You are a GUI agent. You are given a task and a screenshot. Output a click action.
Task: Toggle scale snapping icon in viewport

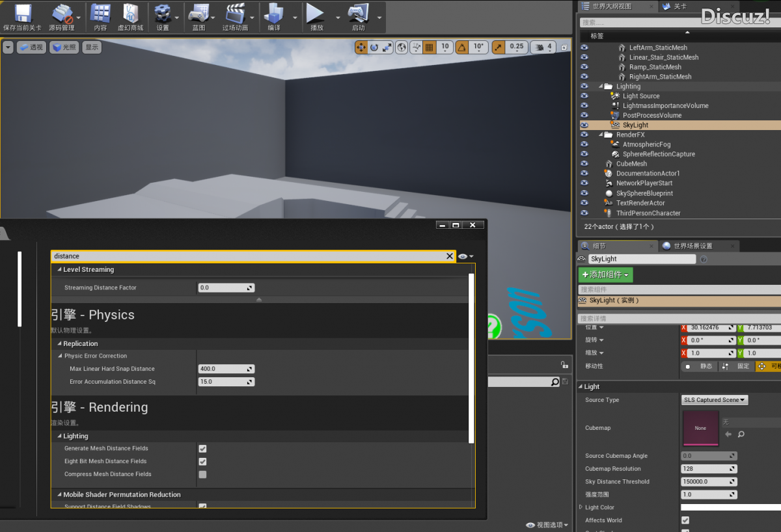[499, 47]
